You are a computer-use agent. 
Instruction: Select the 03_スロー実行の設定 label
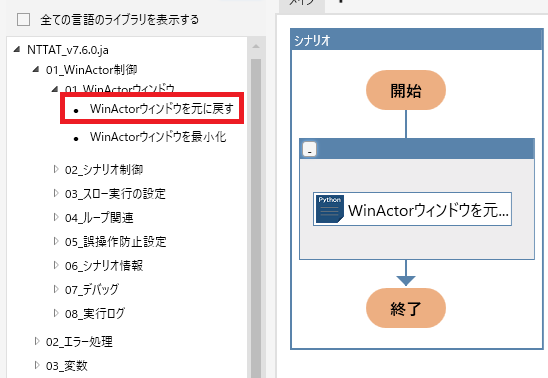click(115, 194)
